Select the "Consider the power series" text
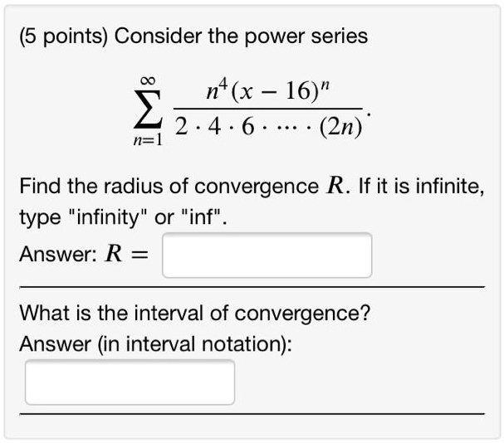The image size is (504, 443). tap(242, 37)
